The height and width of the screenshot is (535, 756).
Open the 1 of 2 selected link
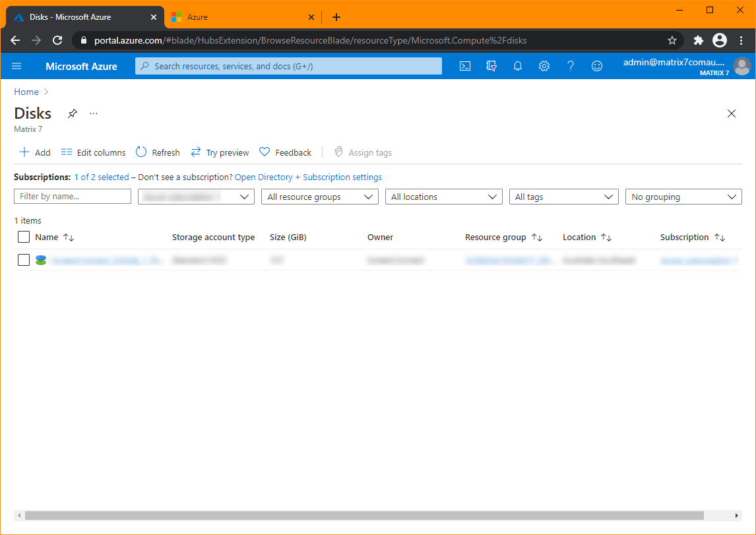(102, 177)
